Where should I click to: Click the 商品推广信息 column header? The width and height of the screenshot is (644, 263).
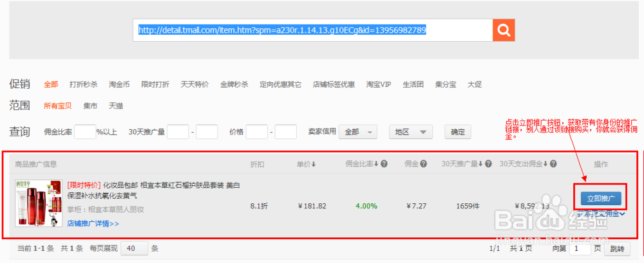(x=35, y=164)
